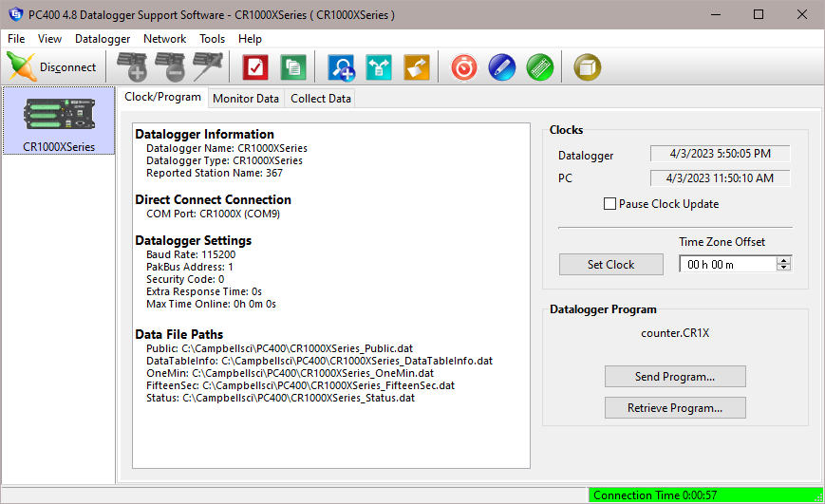
Task: Click the Data File Paths heading
Action: click(x=178, y=335)
